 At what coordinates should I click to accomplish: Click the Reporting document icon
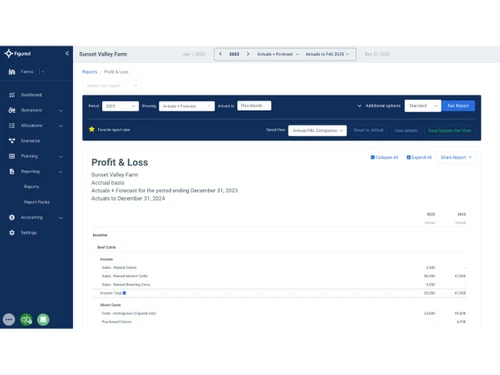coord(12,172)
